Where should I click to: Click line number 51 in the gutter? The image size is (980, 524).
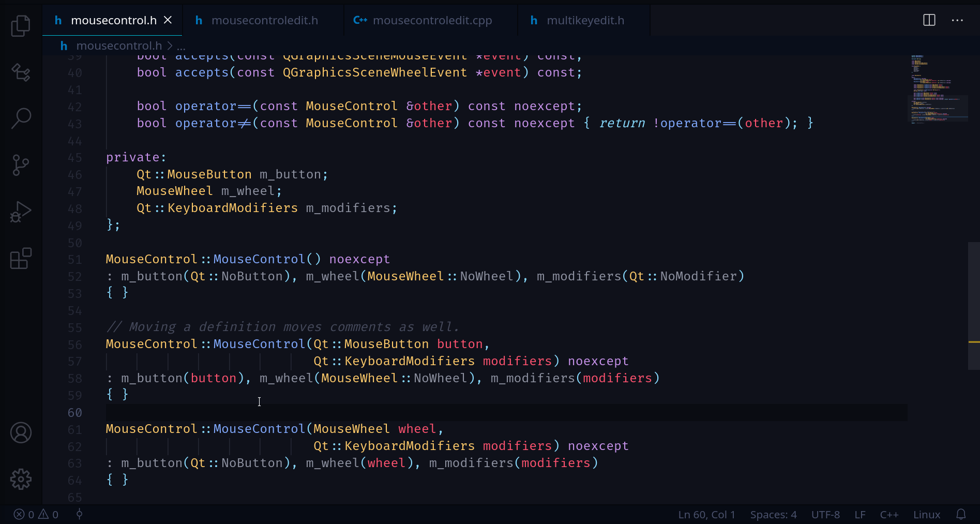coord(74,260)
